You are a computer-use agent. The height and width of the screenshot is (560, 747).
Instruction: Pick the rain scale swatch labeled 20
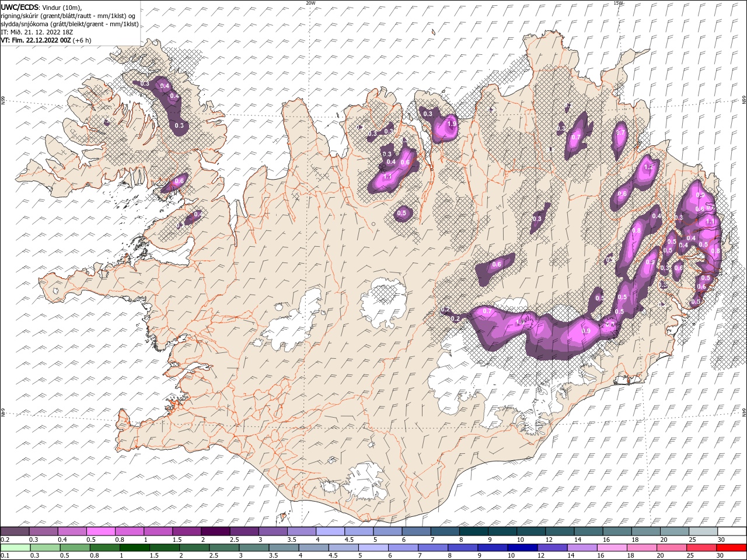[x=672, y=548]
